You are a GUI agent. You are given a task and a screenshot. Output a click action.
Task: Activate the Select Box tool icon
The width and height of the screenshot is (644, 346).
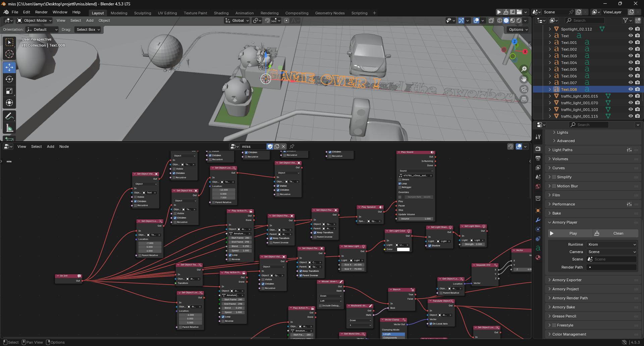pyautogui.click(x=9, y=42)
